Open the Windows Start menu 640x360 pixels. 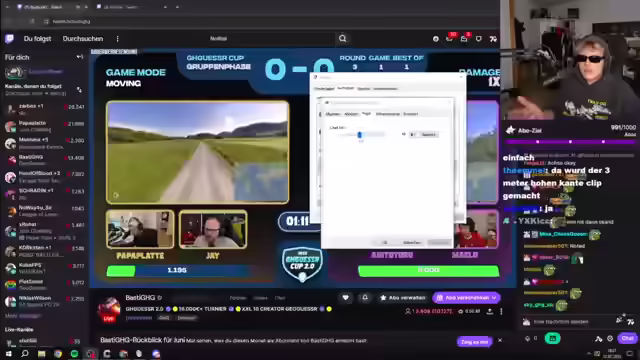point(9,353)
